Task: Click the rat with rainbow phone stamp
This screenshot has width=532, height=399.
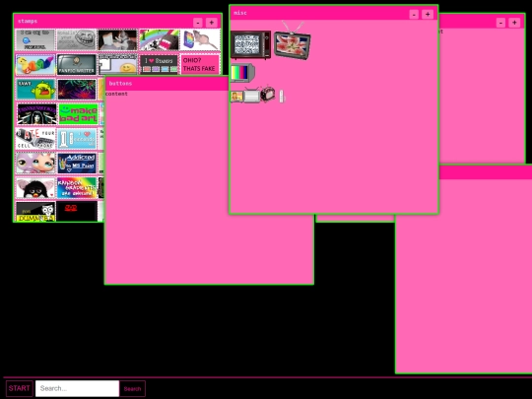Action: click(x=200, y=40)
